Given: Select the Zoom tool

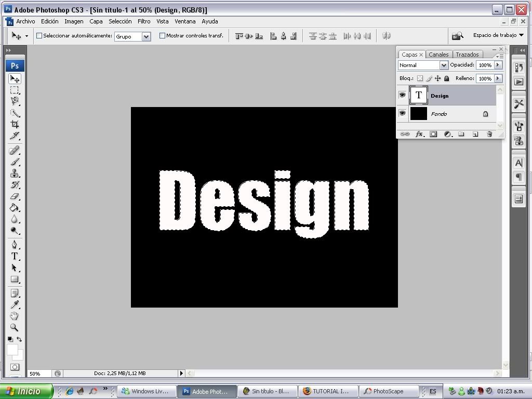Looking at the screenshot, I should 14,327.
